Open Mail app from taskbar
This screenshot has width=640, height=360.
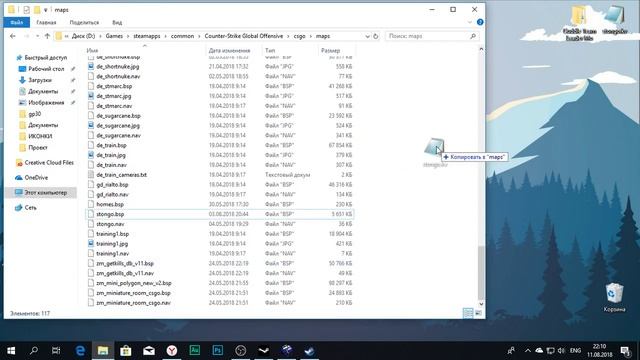[x=149, y=351]
